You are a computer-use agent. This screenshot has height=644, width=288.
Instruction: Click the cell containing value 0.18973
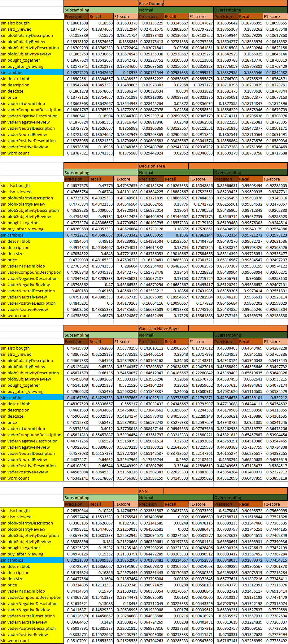pos(126,73)
